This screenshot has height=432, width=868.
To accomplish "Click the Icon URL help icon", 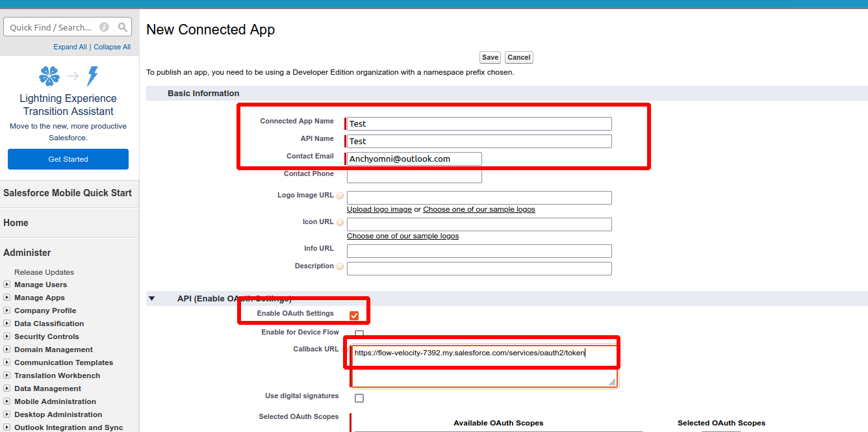I will (x=340, y=222).
